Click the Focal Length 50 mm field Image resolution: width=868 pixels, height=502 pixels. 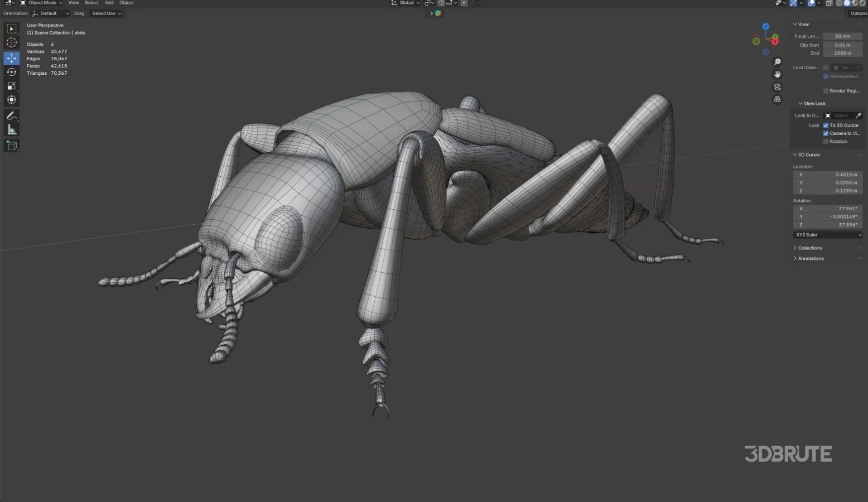(x=843, y=36)
